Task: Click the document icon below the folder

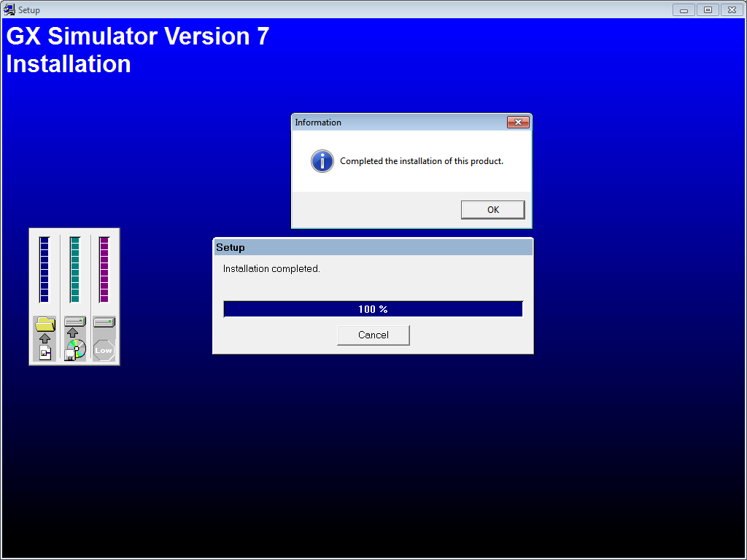Action: coord(44,353)
